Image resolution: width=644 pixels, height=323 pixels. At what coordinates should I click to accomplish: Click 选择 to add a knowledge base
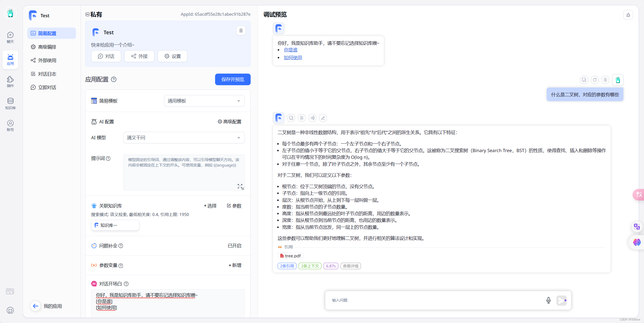[210, 206]
